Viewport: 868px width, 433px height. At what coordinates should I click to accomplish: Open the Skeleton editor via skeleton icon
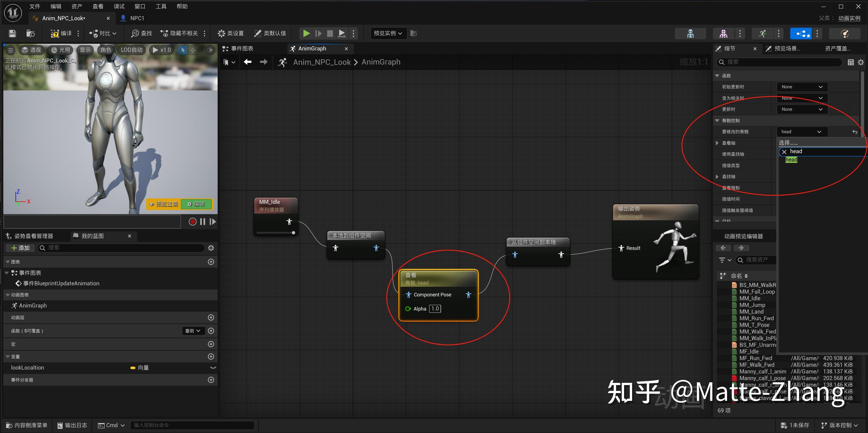tap(690, 34)
